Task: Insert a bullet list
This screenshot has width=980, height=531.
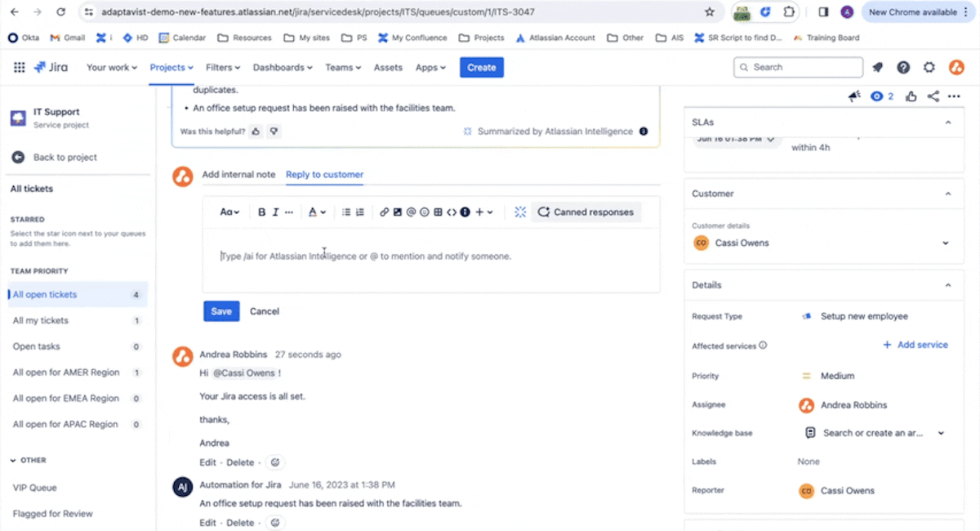Action: pos(346,212)
